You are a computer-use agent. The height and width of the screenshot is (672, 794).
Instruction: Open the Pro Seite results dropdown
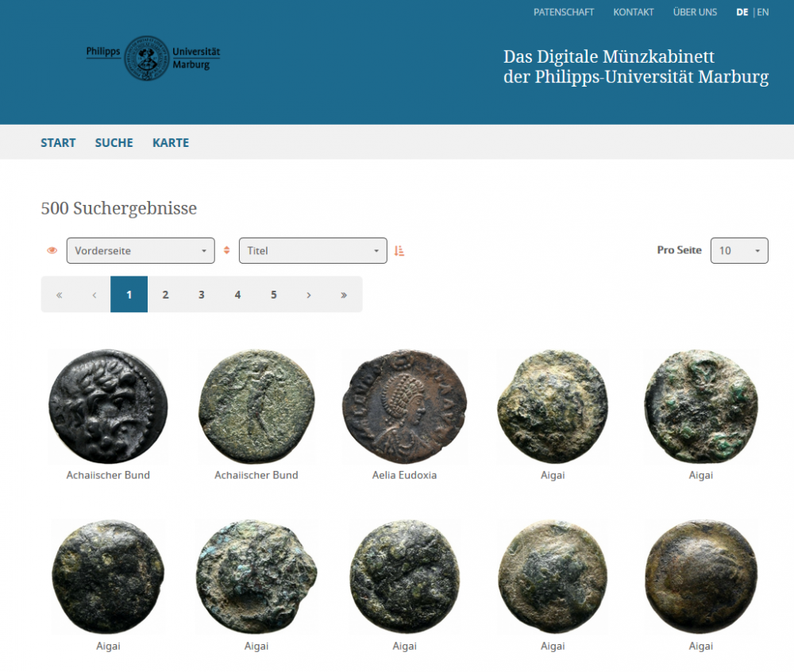[738, 250]
